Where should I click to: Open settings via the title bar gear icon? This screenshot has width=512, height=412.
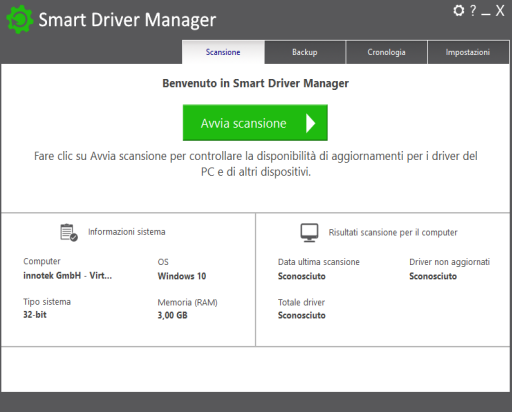459,11
